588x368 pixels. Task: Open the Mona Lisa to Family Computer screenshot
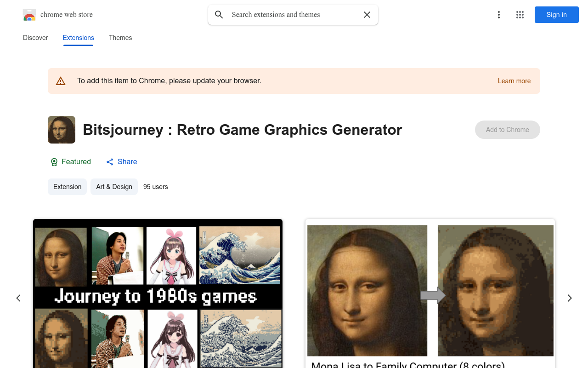[x=430, y=293]
